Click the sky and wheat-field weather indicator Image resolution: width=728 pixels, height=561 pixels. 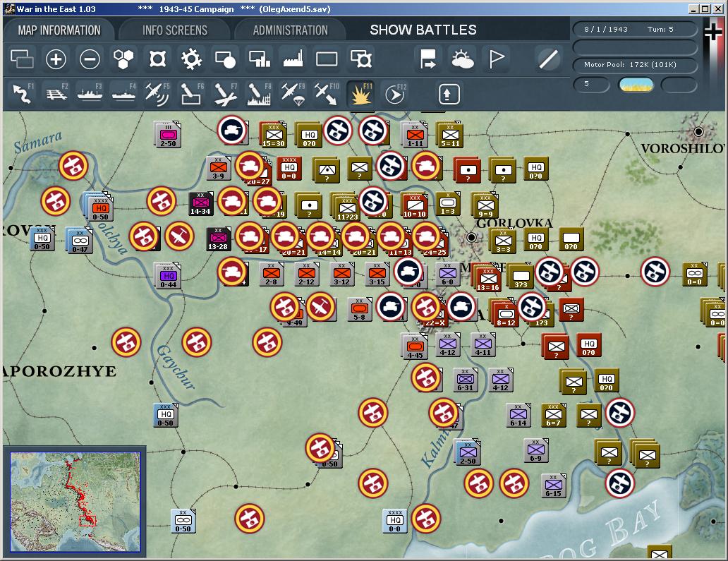pyautogui.click(x=636, y=85)
